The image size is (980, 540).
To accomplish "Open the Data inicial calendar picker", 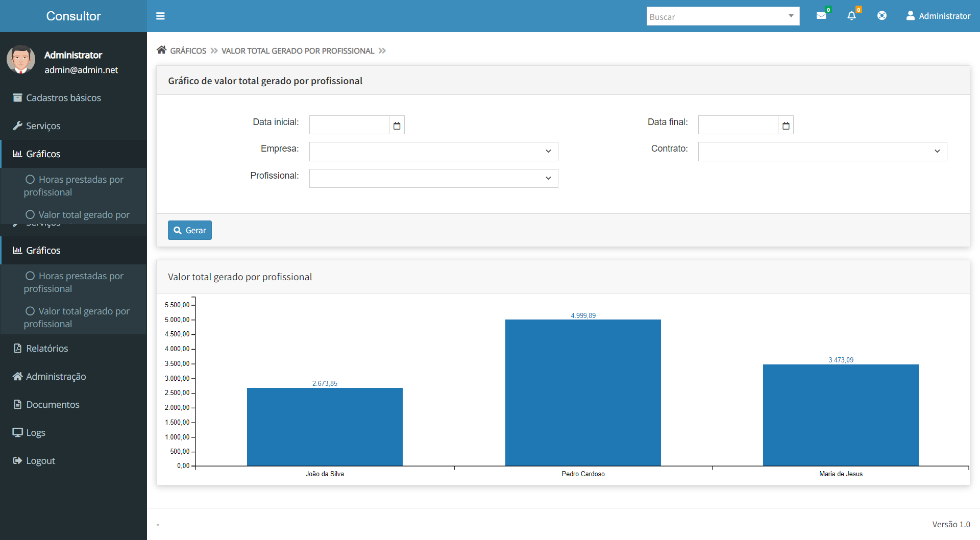I will point(397,125).
